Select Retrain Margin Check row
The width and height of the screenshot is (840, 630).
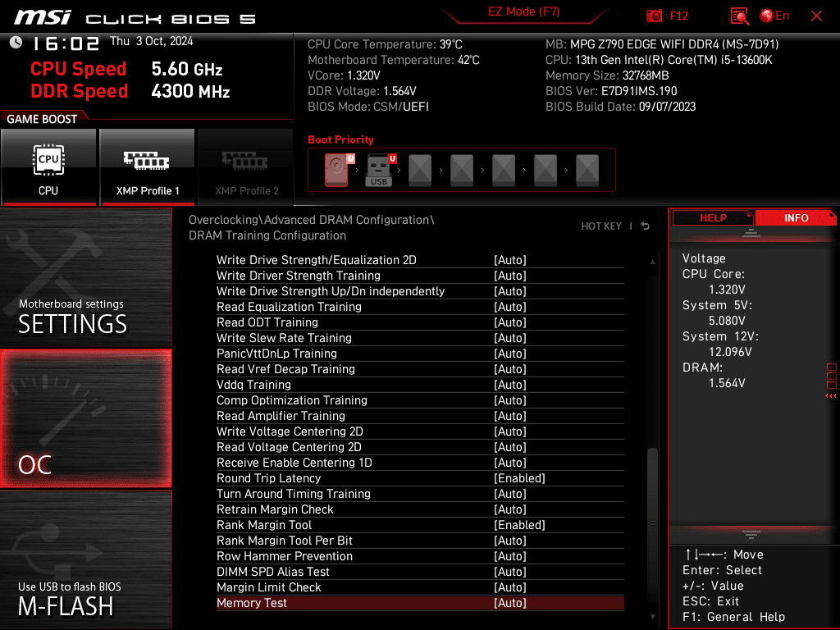420,509
